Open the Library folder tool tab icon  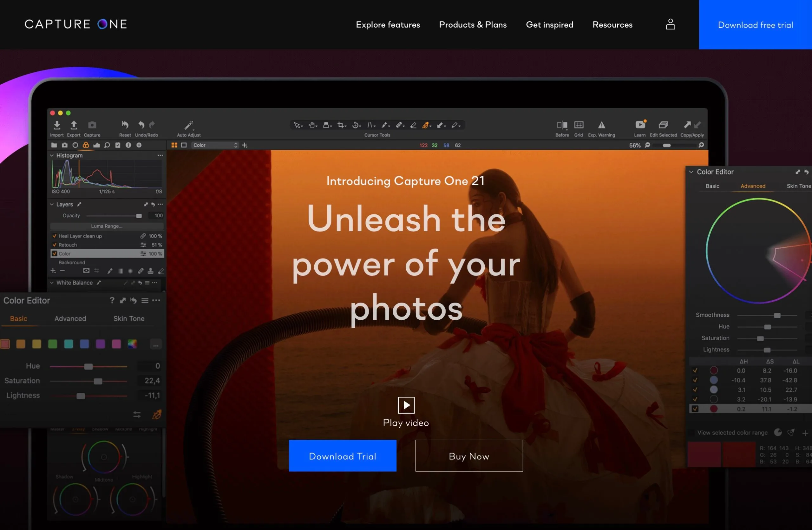pyautogui.click(x=54, y=145)
